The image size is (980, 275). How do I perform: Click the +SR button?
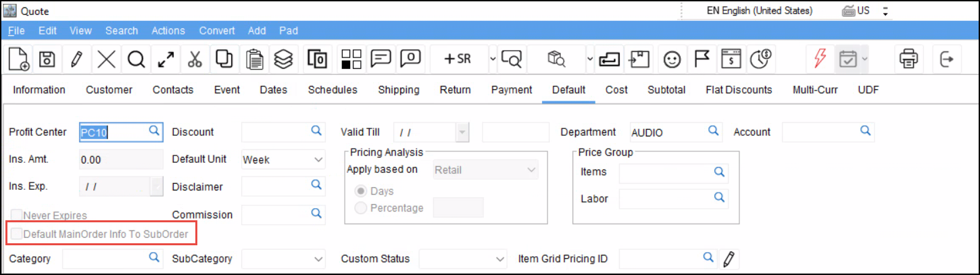458,59
